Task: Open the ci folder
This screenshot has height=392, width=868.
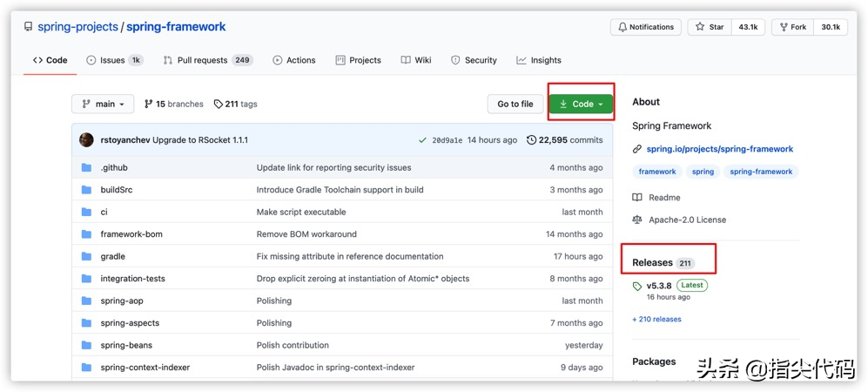Action: tap(104, 212)
